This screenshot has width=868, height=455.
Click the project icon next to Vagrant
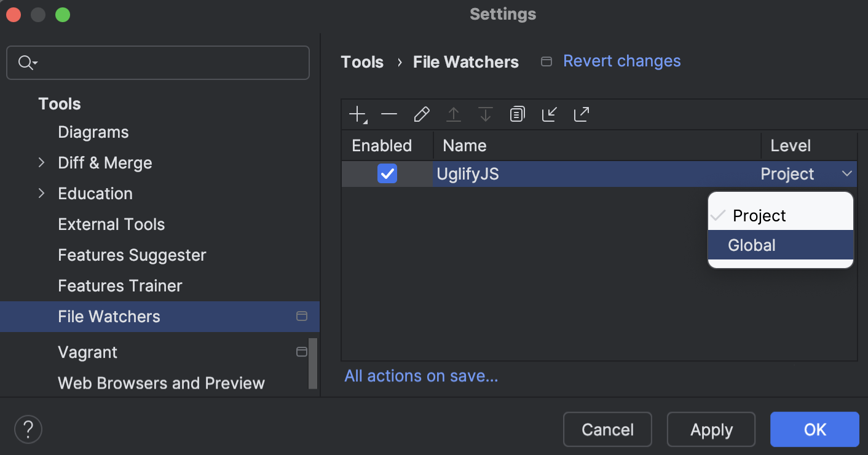301,351
